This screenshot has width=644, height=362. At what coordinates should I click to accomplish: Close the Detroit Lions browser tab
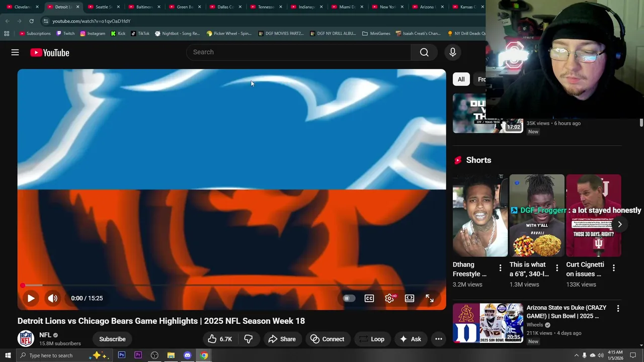[77, 7]
